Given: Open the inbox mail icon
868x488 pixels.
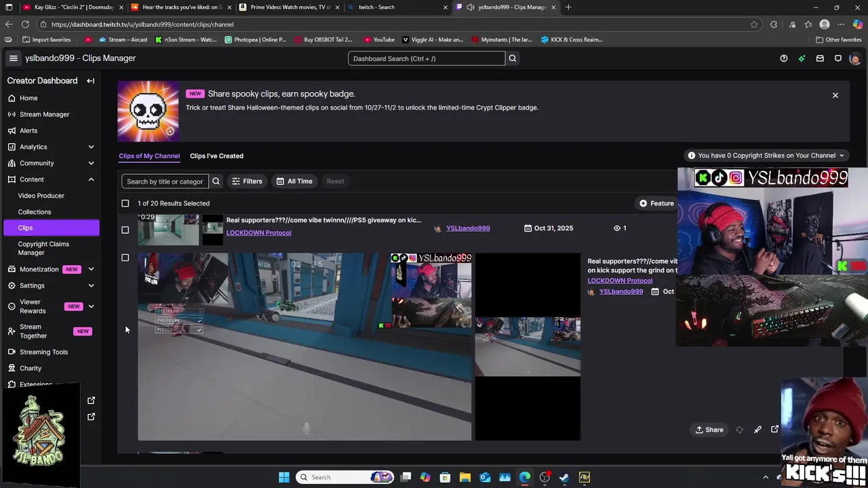Looking at the screenshot, I should [820, 58].
